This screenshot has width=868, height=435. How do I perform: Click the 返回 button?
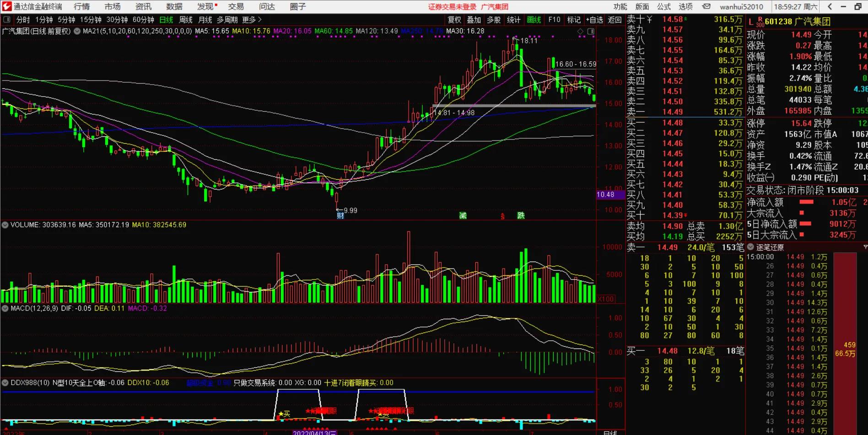615,20
